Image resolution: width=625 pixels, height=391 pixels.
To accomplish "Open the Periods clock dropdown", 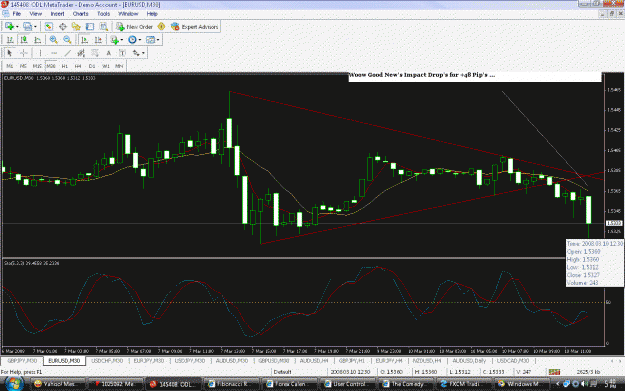I will click(x=140, y=40).
